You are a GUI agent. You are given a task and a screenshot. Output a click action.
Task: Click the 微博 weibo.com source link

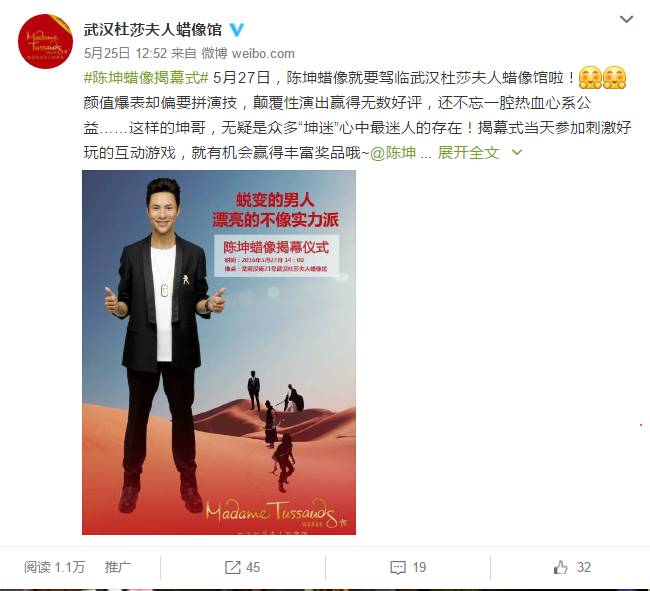point(248,53)
